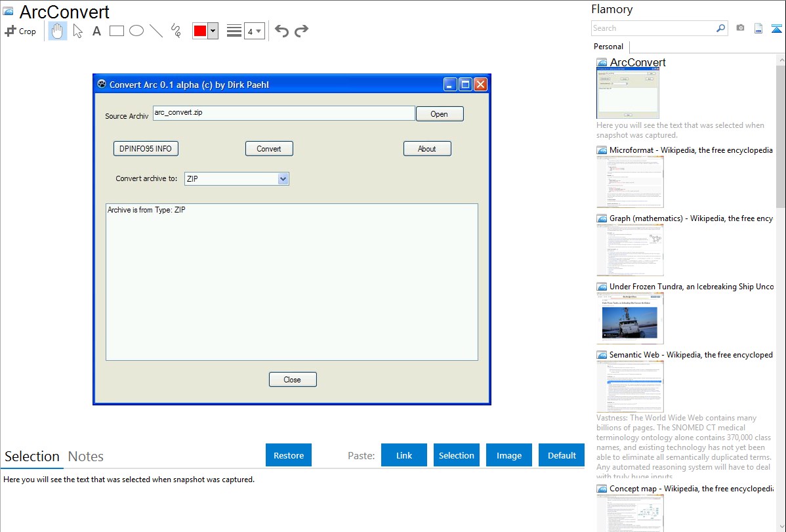Choose the freehand scribble tool
The image size is (786, 532).
click(x=175, y=31)
